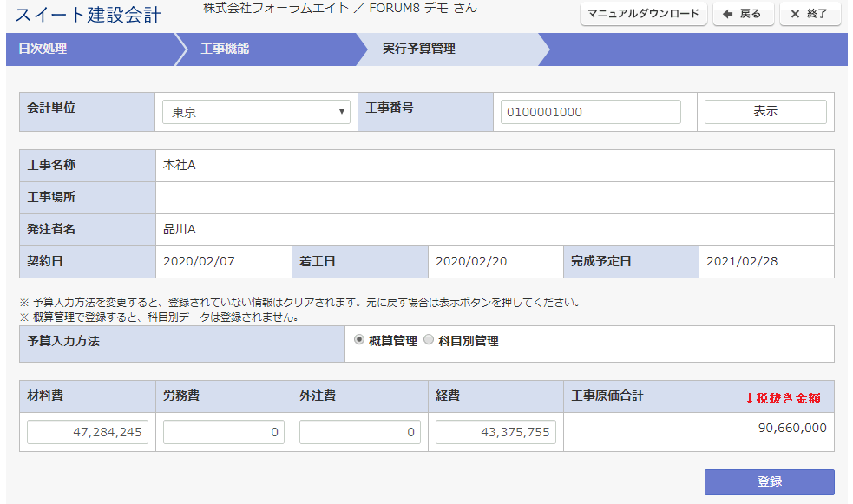Click the red 税抜き金額 label

(x=783, y=398)
